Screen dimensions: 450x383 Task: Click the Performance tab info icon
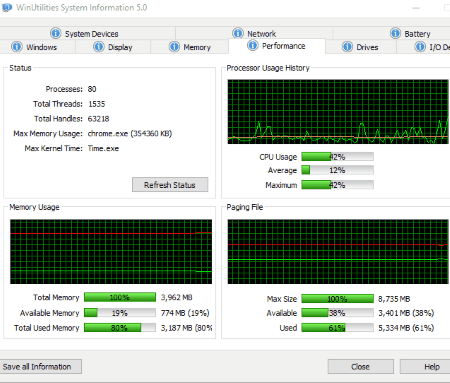point(253,45)
